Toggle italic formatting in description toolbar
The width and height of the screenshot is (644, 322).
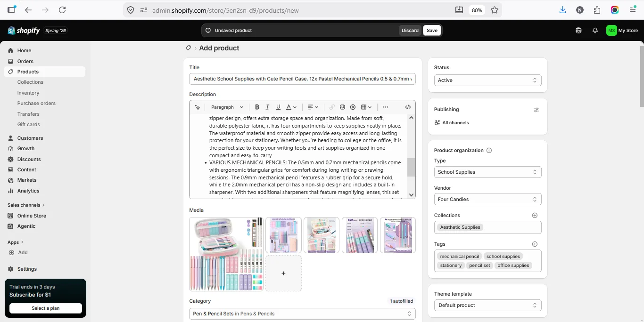click(267, 107)
